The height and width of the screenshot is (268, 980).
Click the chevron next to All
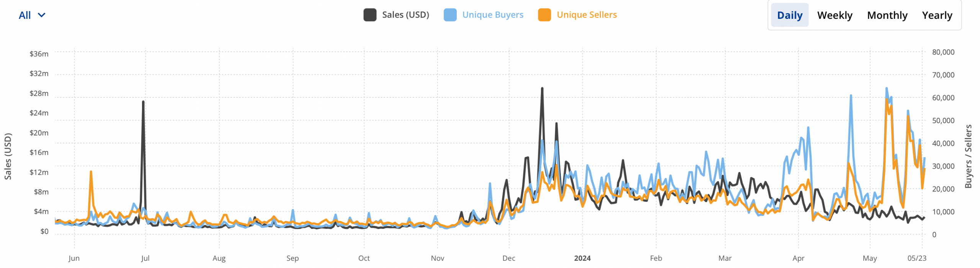click(x=42, y=15)
